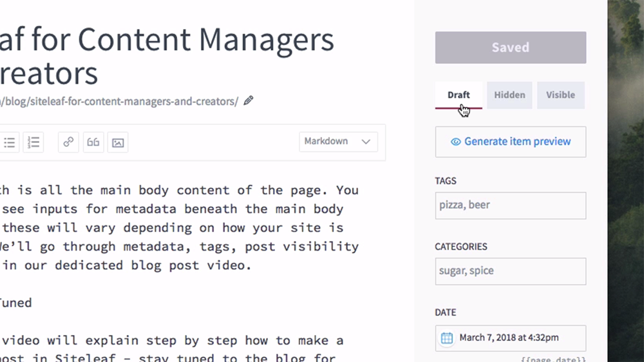Click the post title heading text

point(166,56)
